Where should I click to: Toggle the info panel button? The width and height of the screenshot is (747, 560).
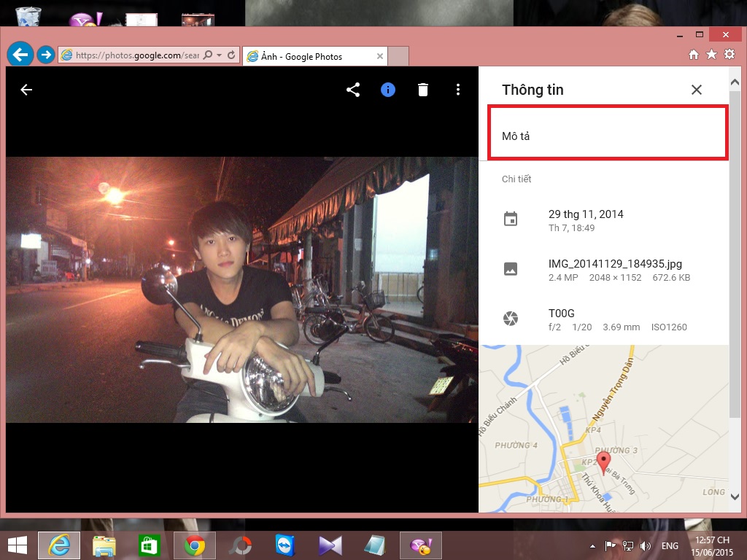coord(388,90)
